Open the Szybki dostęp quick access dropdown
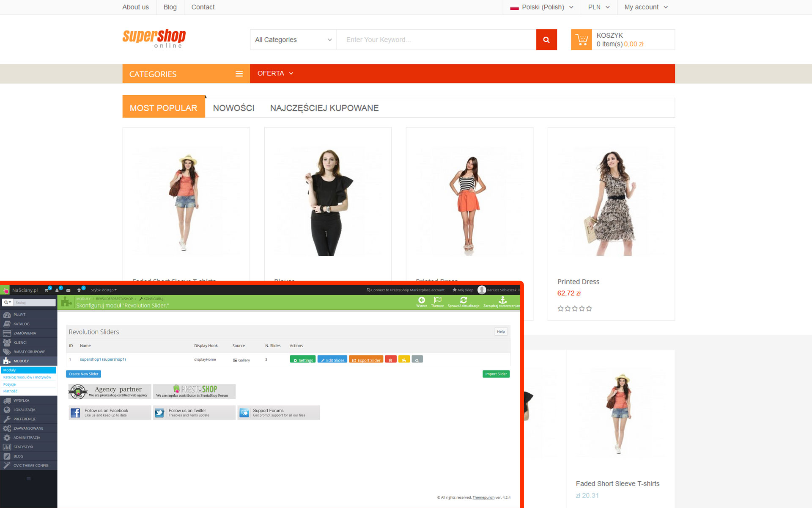The width and height of the screenshot is (812, 508). 104,290
